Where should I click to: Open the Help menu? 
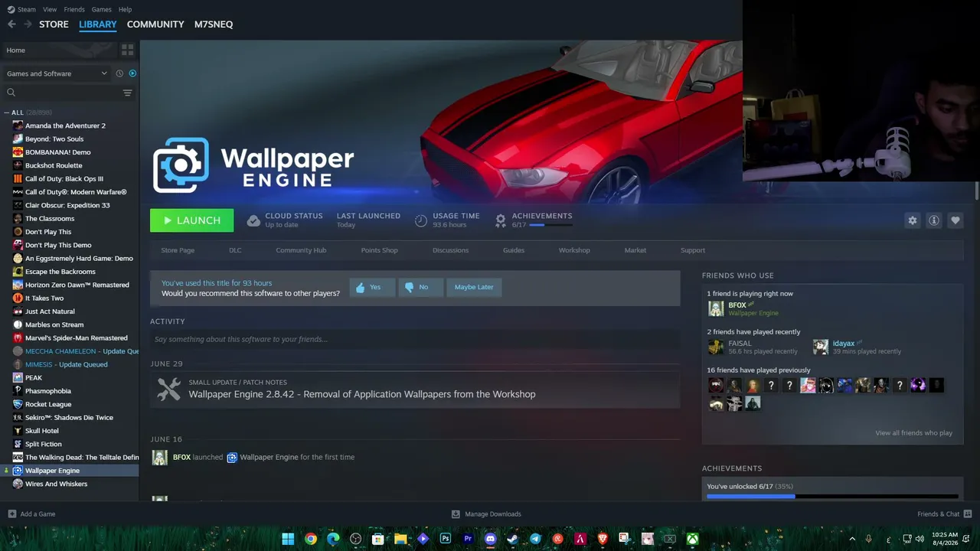coord(126,9)
